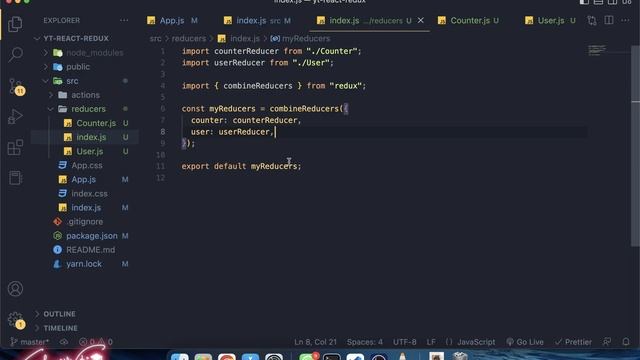Click the master branch status item
Viewport: 640px width, 360px height.
29,342
